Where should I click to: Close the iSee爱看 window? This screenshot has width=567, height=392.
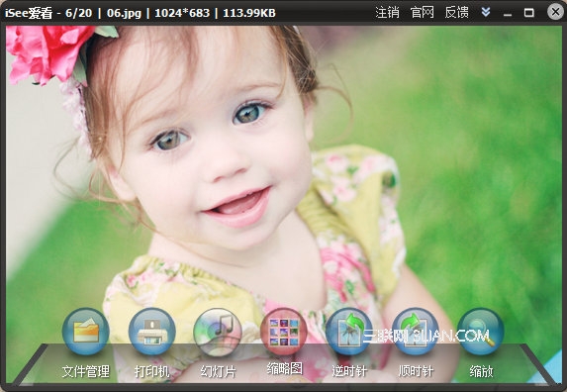[x=555, y=12]
